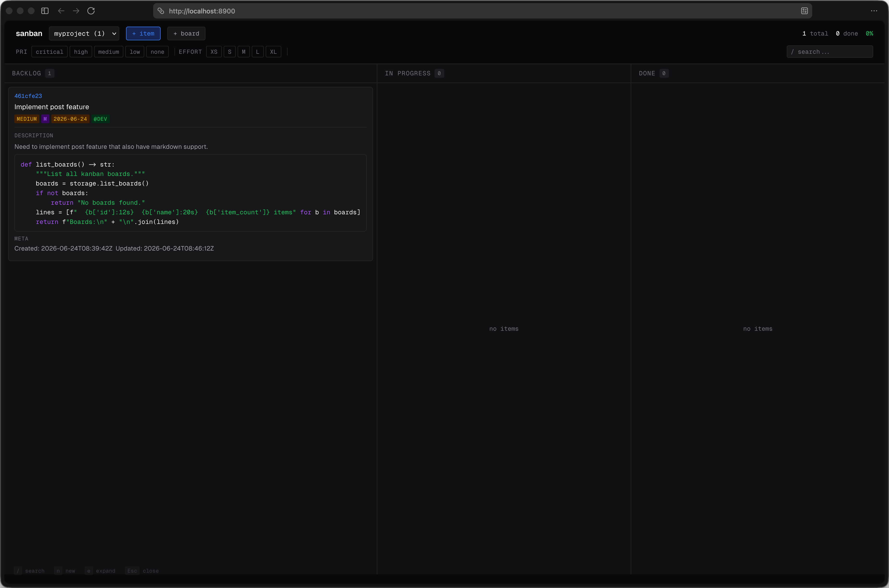The image size is (889, 588).
Task: Click the Implement post feature title
Action: tap(52, 107)
